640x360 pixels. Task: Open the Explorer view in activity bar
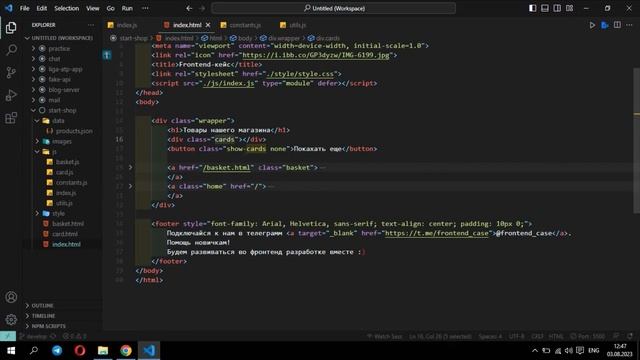pyautogui.click(x=11, y=28)
